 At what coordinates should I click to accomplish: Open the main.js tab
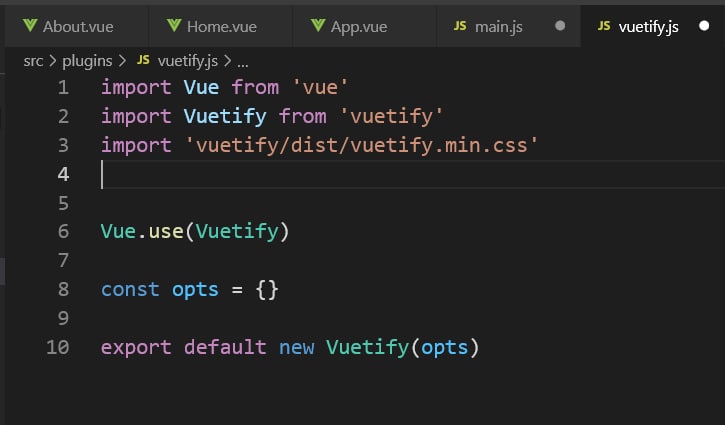click(x=509, y=26)
